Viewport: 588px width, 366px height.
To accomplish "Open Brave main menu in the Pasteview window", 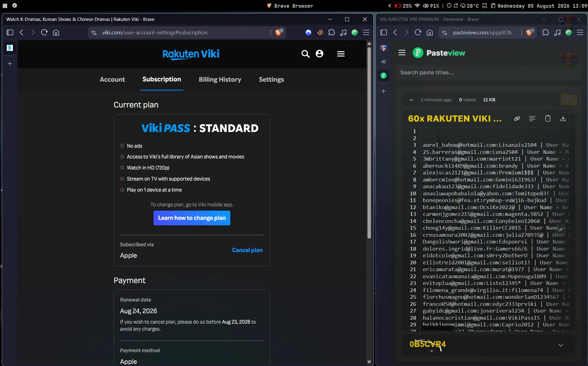I will (x=580, y=33).
